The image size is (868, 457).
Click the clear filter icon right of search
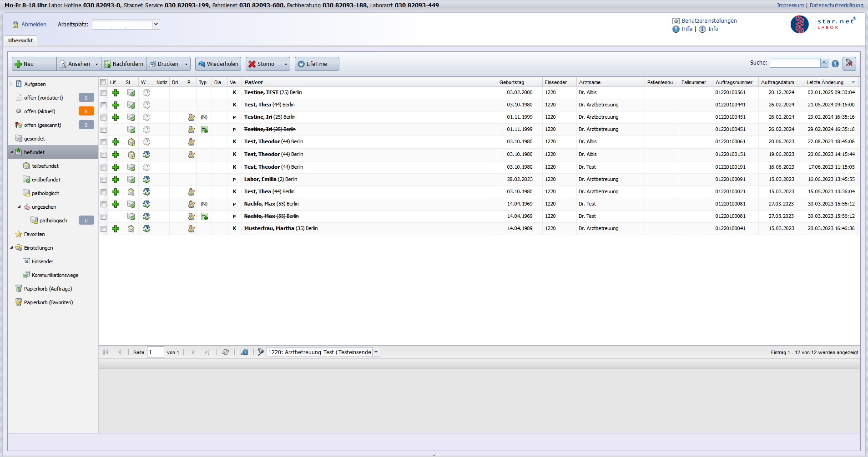tap(849, 64)
